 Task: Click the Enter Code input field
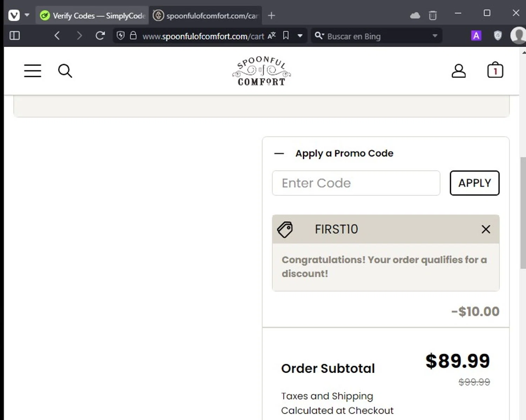point(356,183)
